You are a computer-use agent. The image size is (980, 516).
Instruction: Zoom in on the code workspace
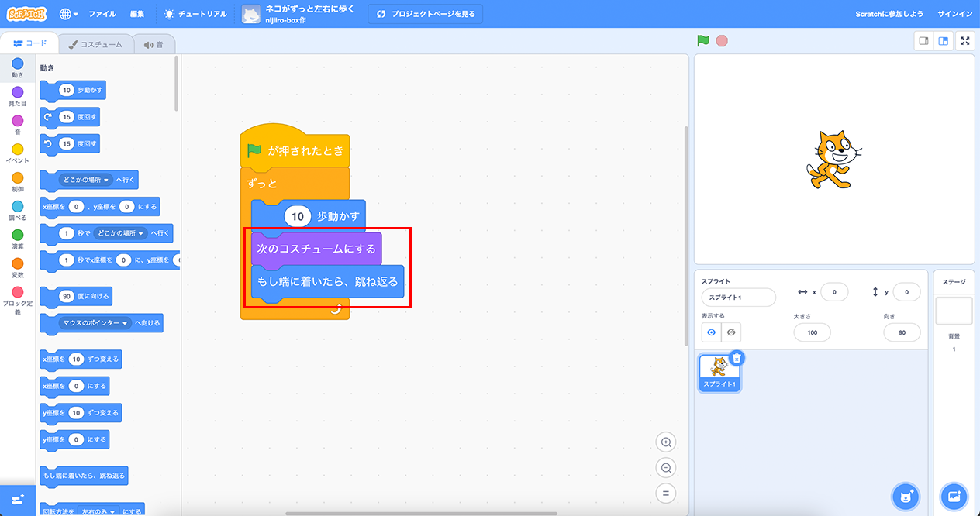tap(665, 442)
